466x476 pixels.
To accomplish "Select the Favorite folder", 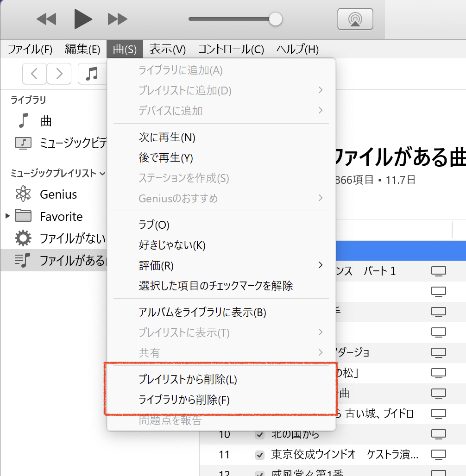I will [x=61, y=216].
